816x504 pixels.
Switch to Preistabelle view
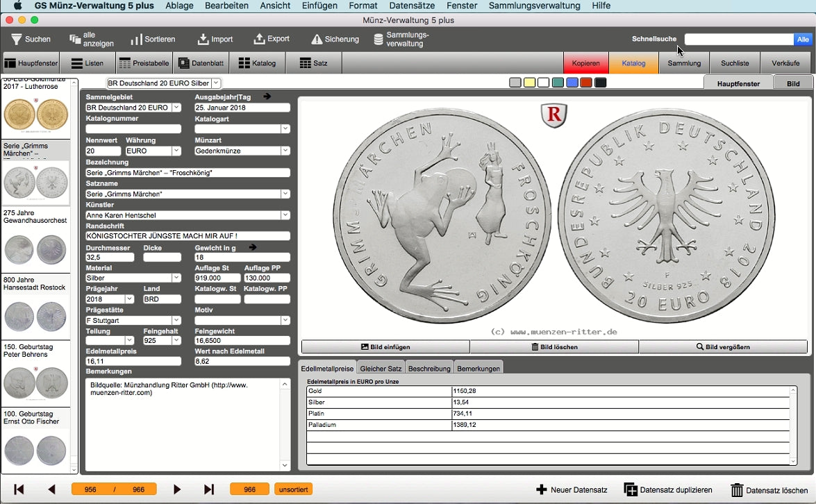pyautogui.click(x=144, y=63)
